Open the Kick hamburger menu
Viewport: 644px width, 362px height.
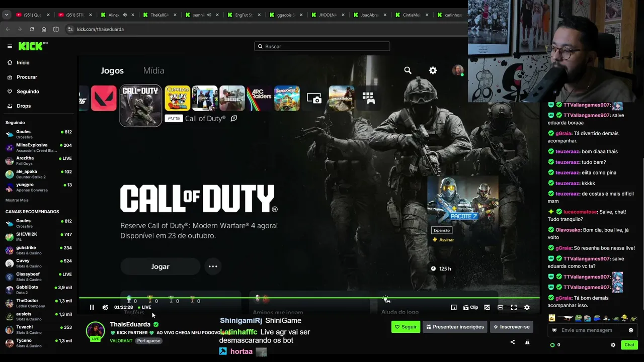click(10, 46)
